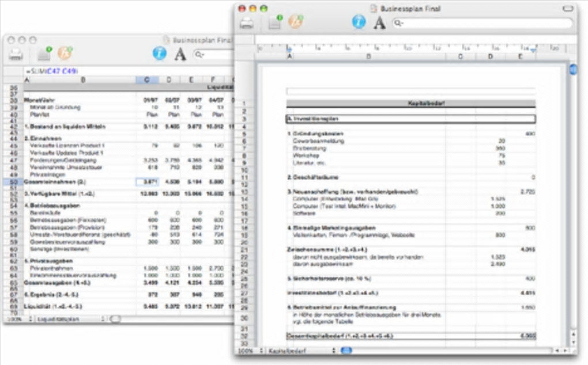Click the scroll down arrow in front window
The height and width of the screenshot is (365, 588).
(x=573, y=342)
